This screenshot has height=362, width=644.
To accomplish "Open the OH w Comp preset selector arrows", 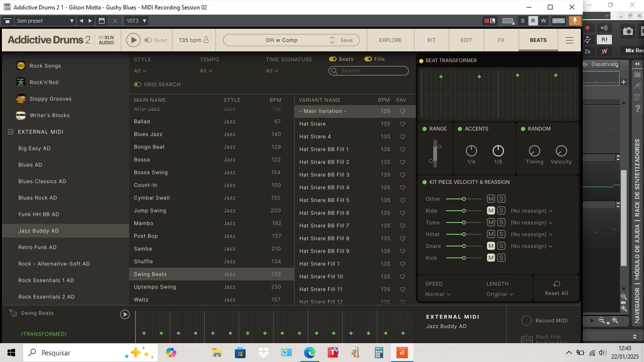I will click(x=332, y=40).
